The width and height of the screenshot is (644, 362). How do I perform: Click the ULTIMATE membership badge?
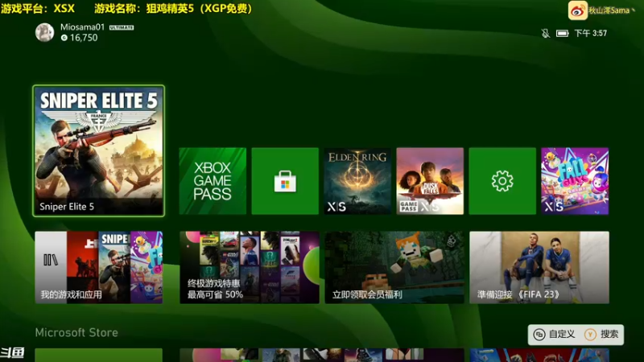point(122,27)
